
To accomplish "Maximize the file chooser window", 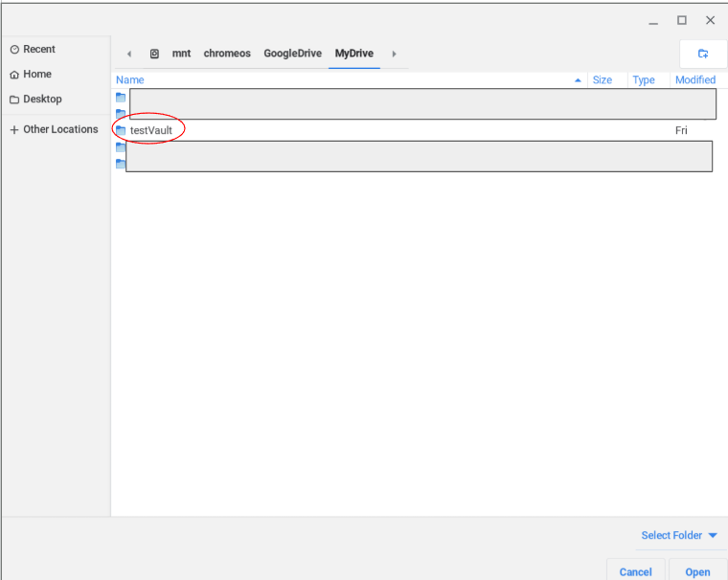I will pyautogui.click(x=682, y=20).
